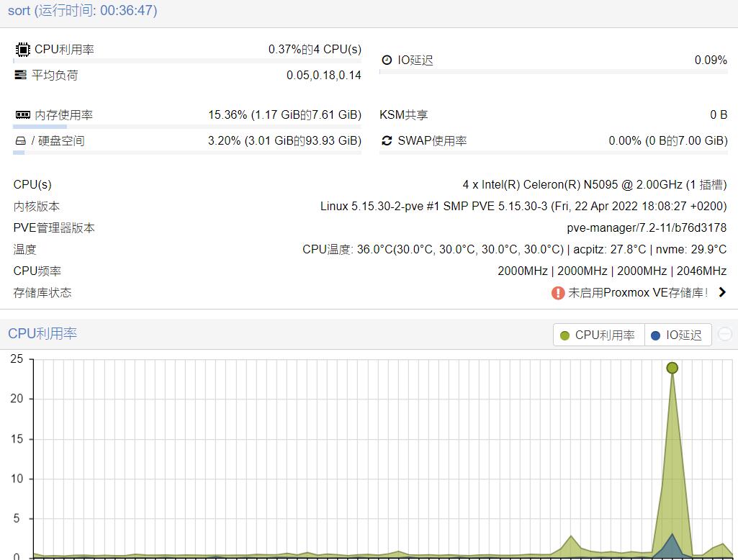The image size is (738, 560).
Task: Click the CPU频率 label
Action: 37,271
